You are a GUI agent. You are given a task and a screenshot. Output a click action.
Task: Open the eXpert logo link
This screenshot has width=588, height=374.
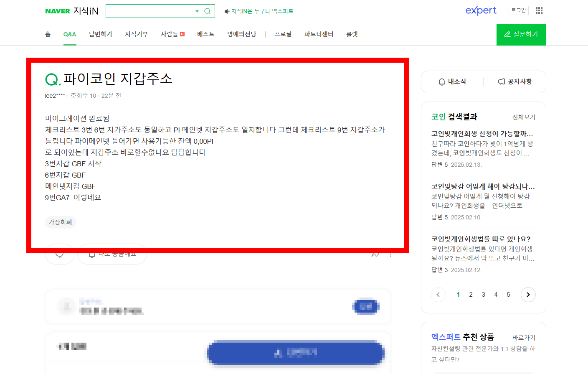[x=481, y=10]
